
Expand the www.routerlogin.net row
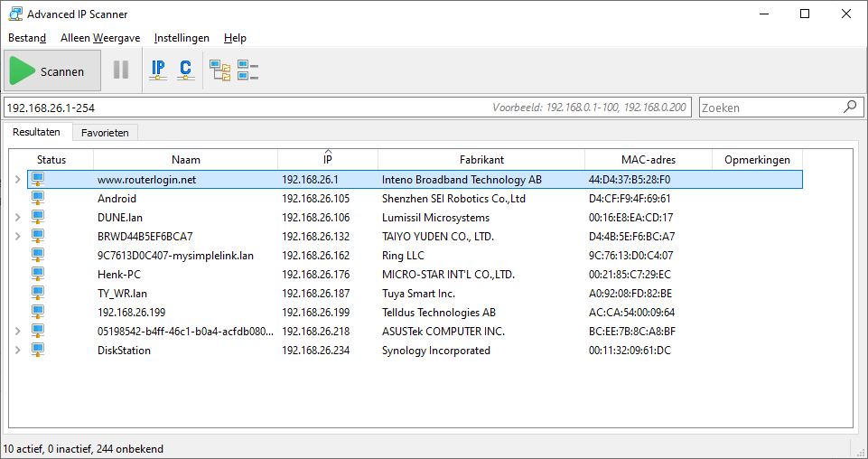click(x=18, y=180)
